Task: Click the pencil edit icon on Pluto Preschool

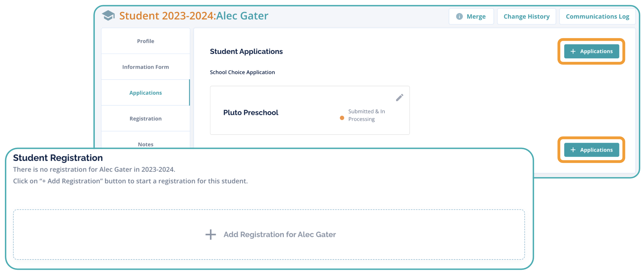Action: click(399, 97)
